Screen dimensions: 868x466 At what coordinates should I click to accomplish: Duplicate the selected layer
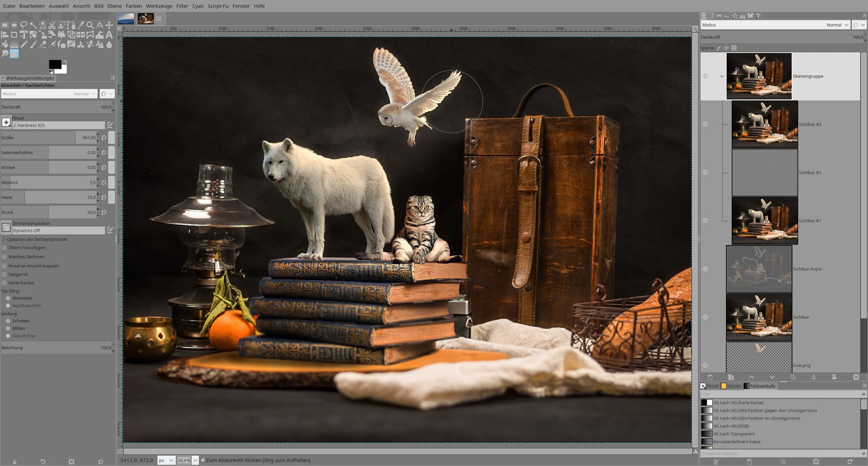[793, 377]
